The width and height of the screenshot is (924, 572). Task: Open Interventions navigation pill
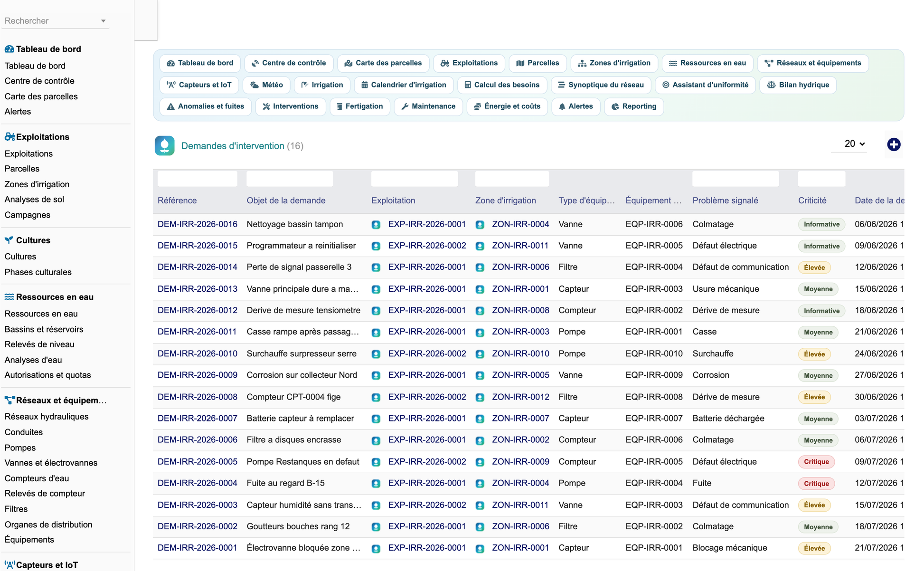click(291, 106)
